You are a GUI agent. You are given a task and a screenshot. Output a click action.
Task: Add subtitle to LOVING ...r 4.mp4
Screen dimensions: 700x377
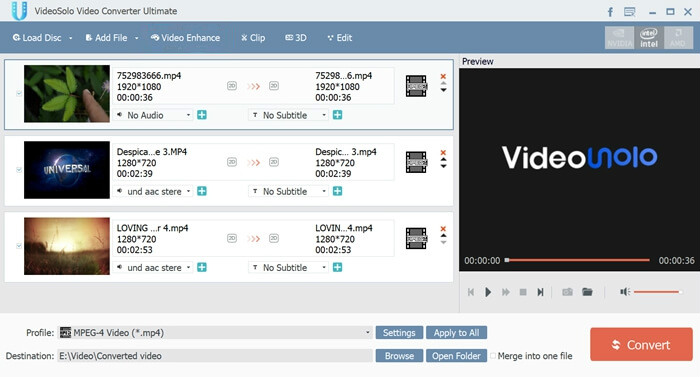[338, 267]
